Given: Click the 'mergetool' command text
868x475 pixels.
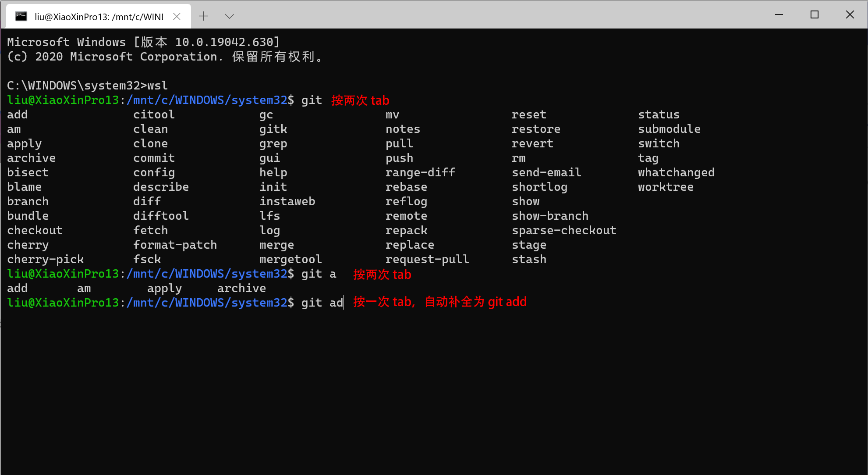Looking at the screenshot, I should coord(291,259).
